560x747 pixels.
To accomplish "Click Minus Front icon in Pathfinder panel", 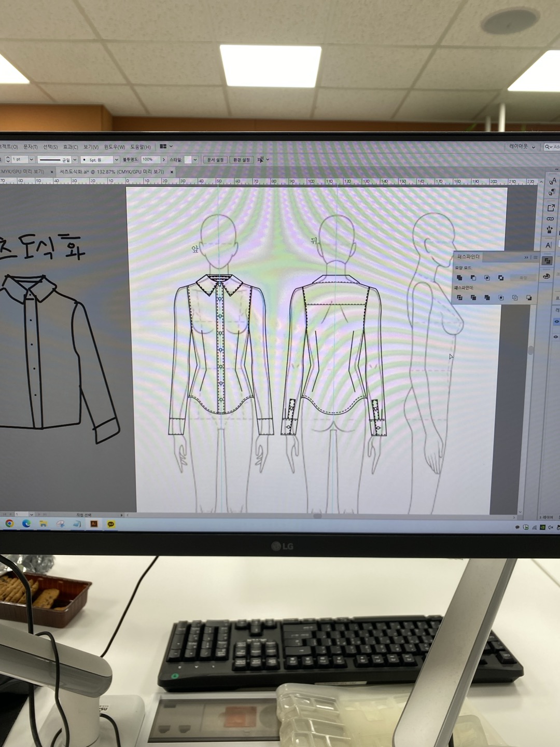I will [x=473, y=278].
